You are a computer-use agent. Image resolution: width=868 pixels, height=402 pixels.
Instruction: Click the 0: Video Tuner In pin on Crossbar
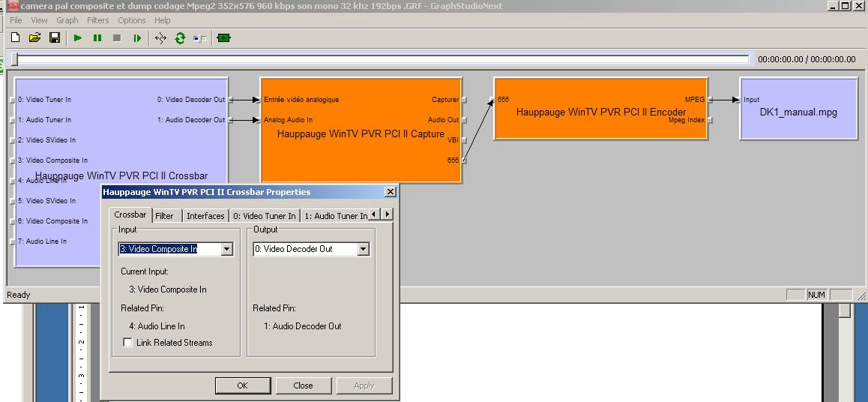[x=12, y=100]
